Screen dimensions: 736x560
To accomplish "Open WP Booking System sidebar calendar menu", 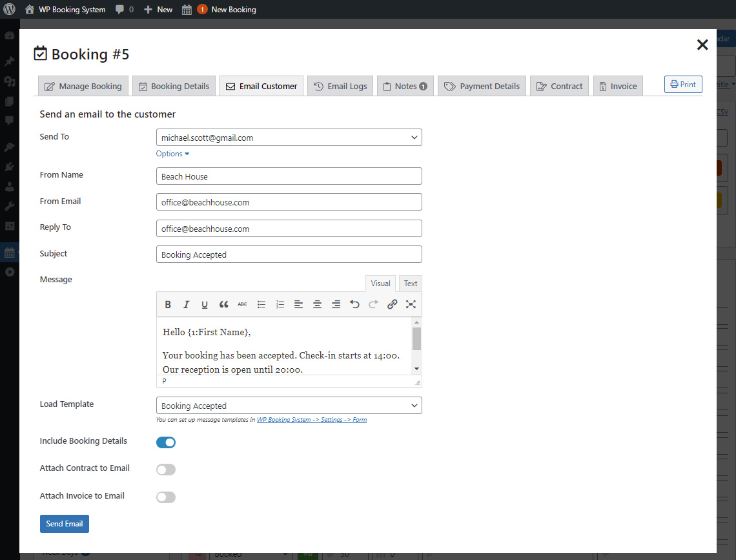I will click(x=10, y=253).
